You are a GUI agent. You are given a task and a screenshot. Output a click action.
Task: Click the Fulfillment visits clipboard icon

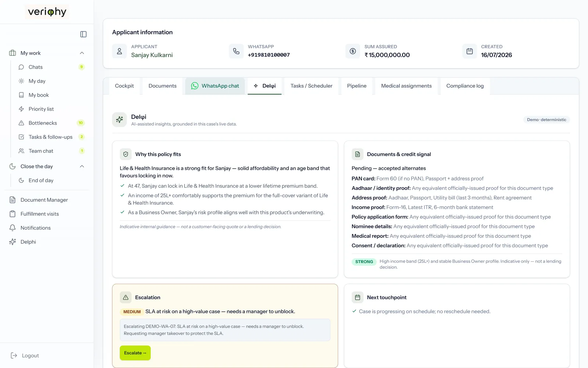tap(12, 214)
